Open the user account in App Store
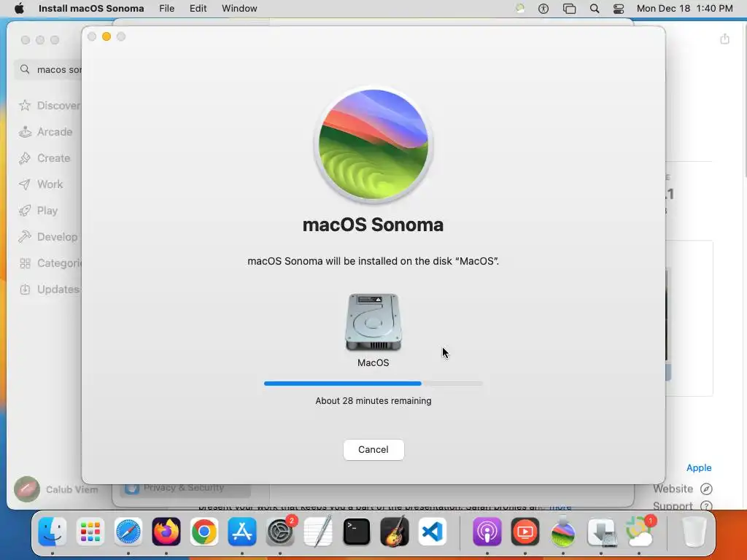747x560 pixels. (x=56, y=489)
